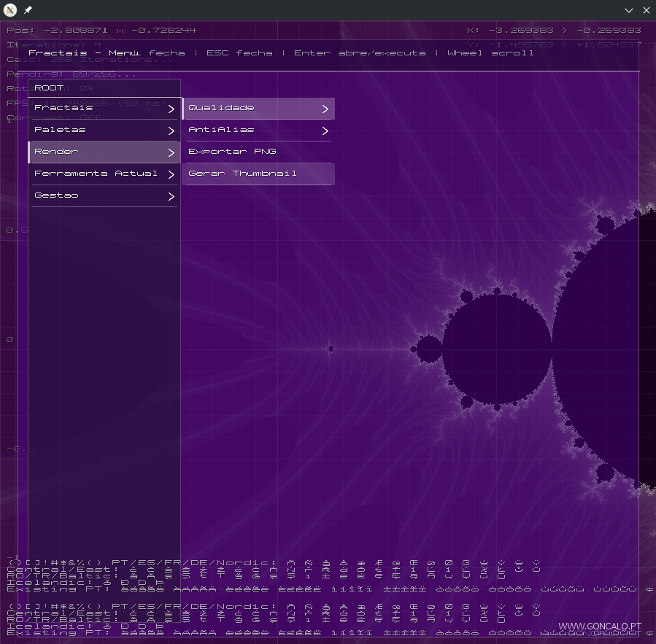Expand the chevron beside Qualidade
The image size is (656, 644).
pyautogui.click(x=325, y=109)
